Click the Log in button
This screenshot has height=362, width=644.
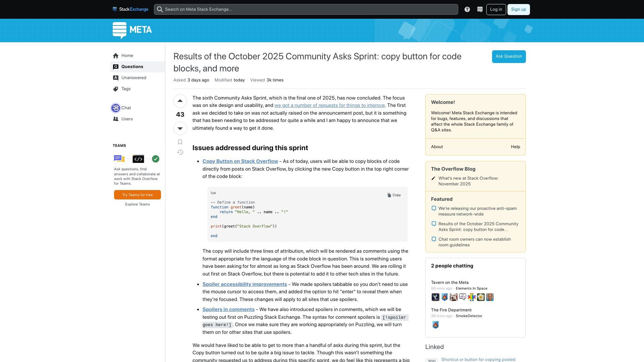pyautogui.click(x=496, y=9)
